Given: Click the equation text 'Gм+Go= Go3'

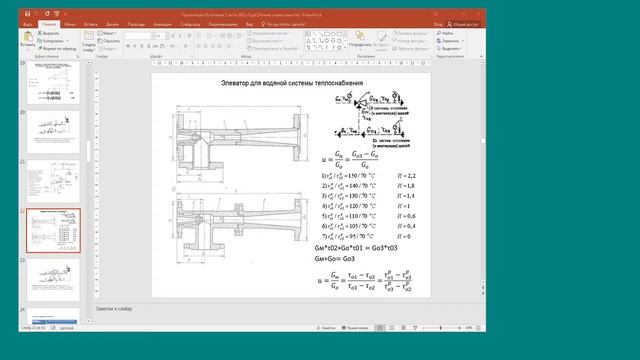Looking at the screenshot, I should 335,258.
